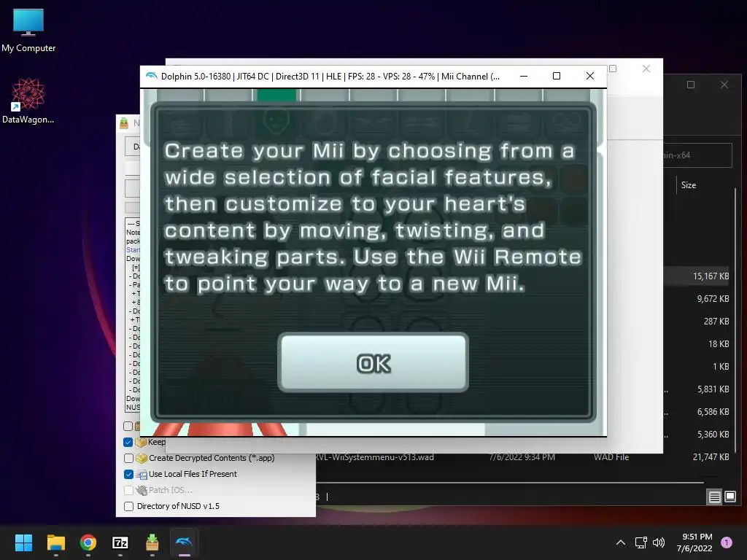Close the File Explorer window
This screenshot has height=560, width=747.
pos(724,85)
